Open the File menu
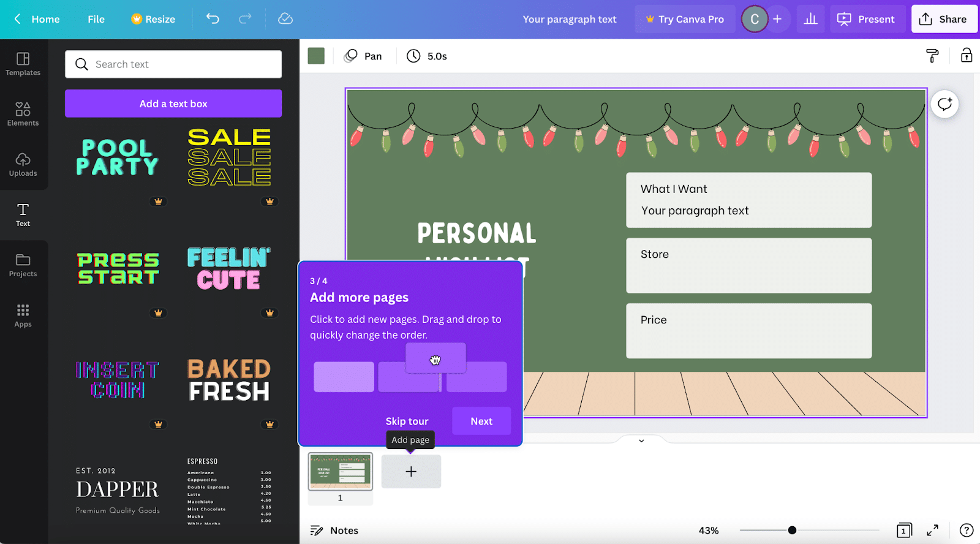This screenshot has height=544, width=980. [x=96, y=19]
